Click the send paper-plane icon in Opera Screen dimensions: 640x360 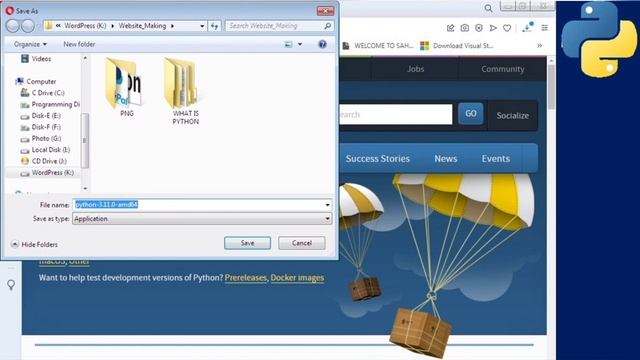coord(493,28)
